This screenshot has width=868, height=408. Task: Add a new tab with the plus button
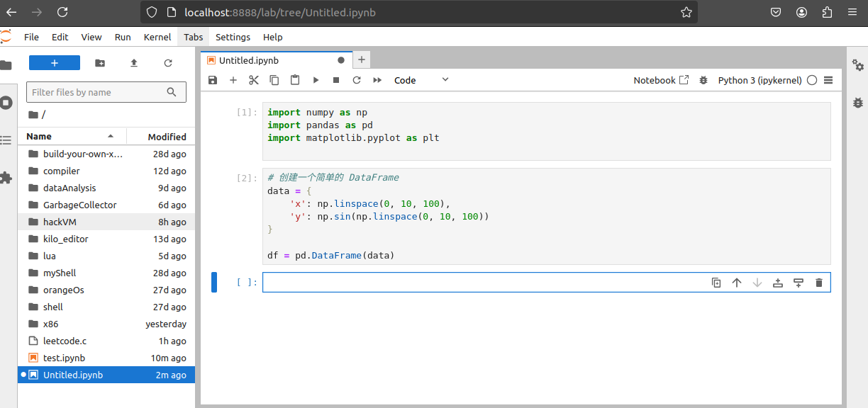tap(361, 60)
